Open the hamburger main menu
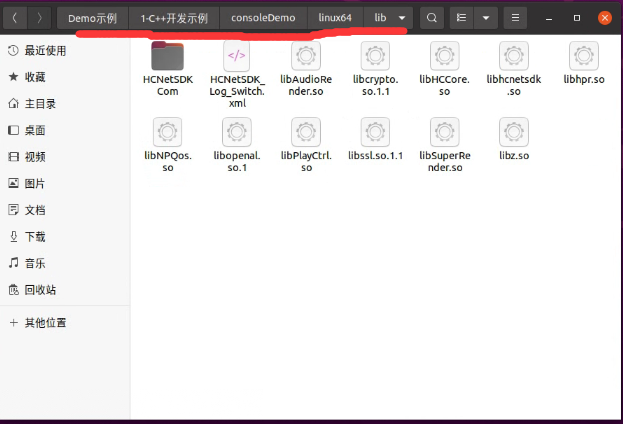623x424 pixels. click(x=515, y=18)
